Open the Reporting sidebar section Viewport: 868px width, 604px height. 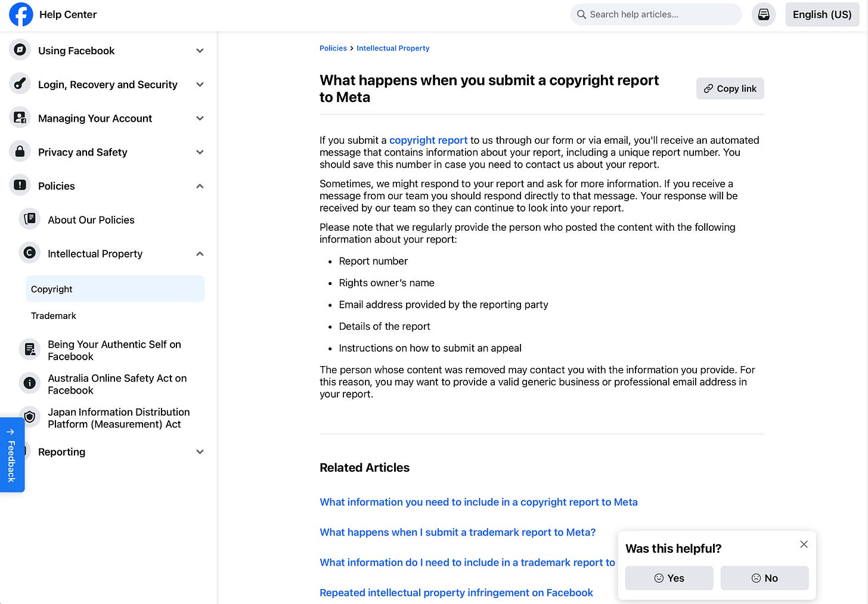tap(61, 452)
